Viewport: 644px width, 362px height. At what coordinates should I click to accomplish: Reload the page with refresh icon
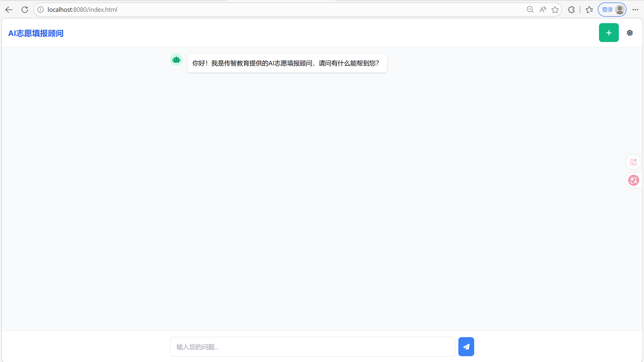pos(25,10)
